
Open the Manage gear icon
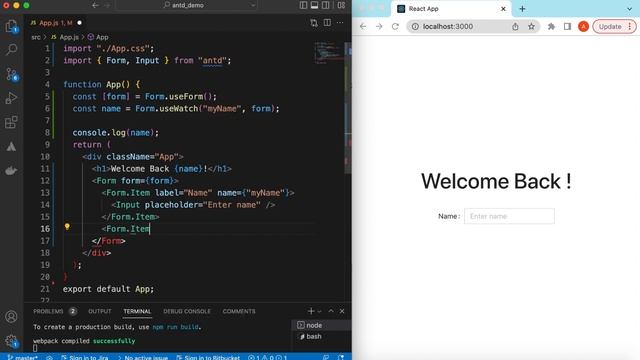tap(11, 340)
